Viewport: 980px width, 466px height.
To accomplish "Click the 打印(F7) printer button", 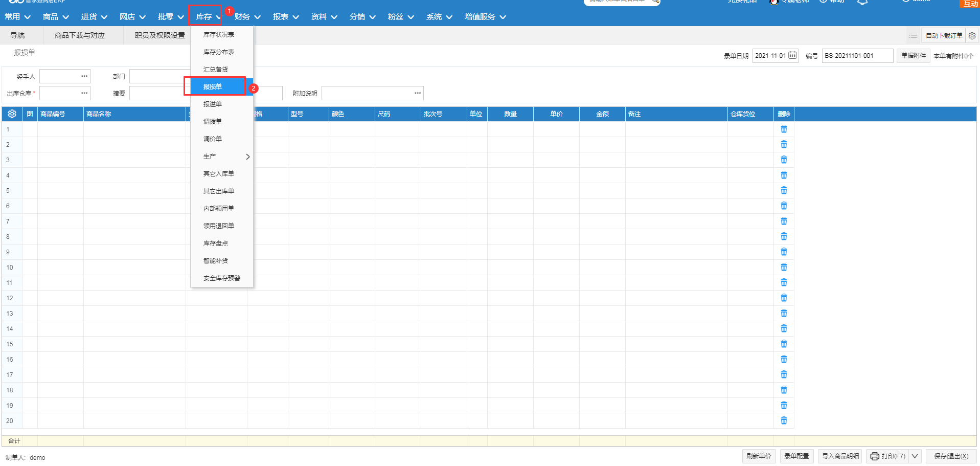I will (887, 456).
